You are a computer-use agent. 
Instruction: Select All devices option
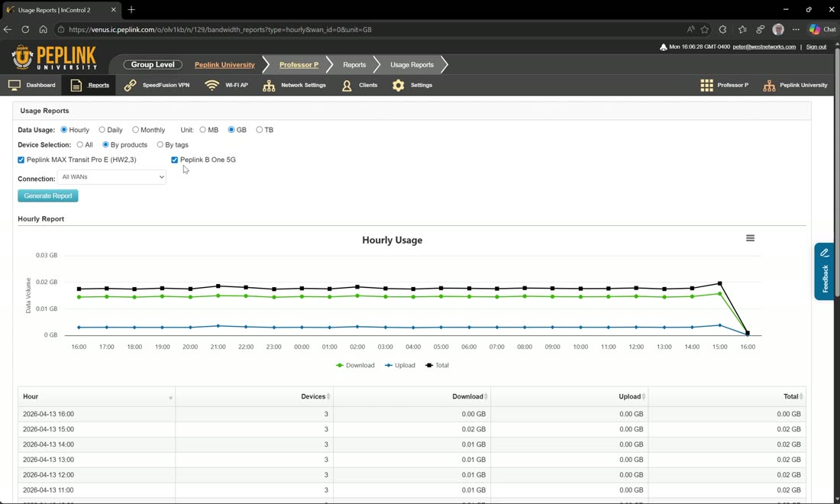[x=80, y=144]
